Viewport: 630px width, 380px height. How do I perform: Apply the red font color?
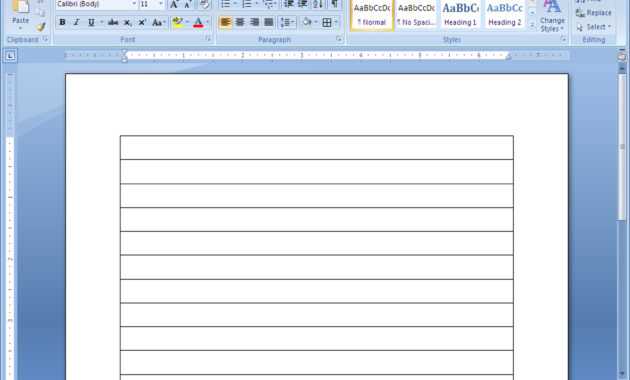[x=198, y=22]
